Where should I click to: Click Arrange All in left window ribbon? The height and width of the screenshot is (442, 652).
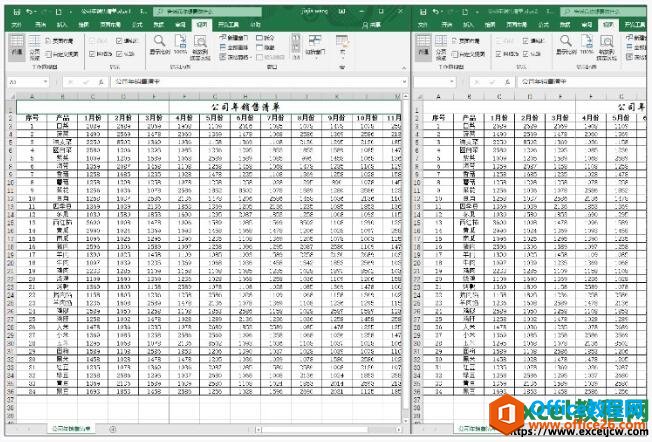234,47
